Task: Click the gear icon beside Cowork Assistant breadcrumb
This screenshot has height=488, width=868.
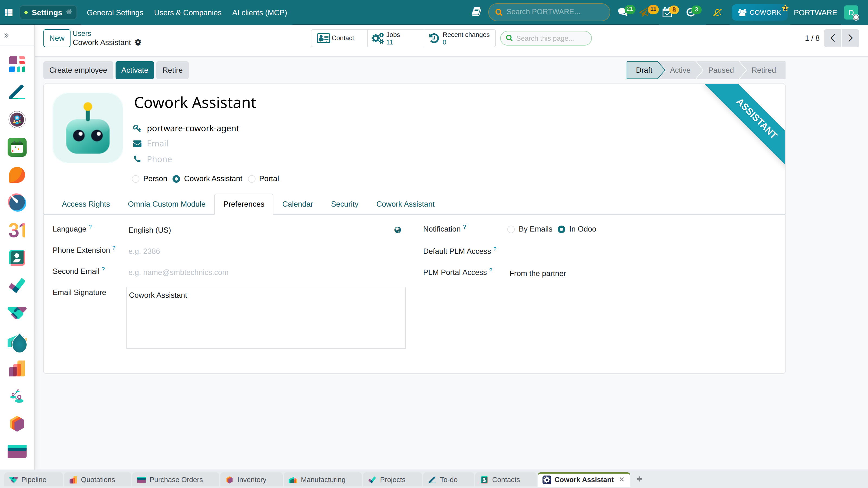Action: pyautogui.click(x=138, y=43)
